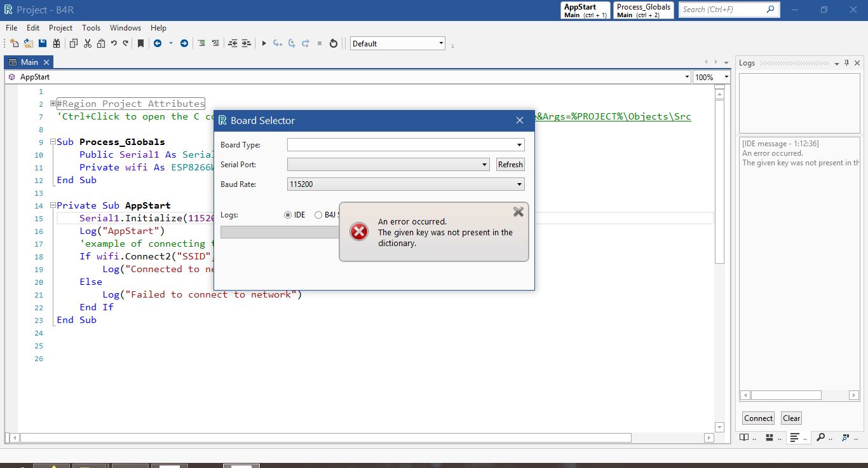Open the Tools menu
Image resolution: width=868 pixels, height=468 pixels.
click(x=91, y=28)
